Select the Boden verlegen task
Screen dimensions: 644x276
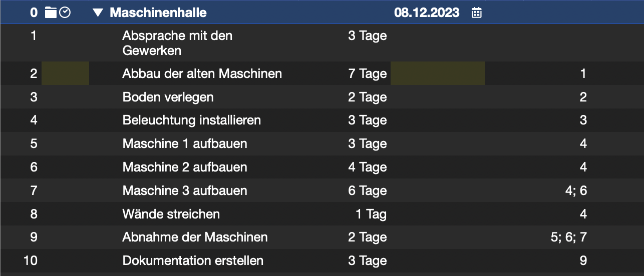(x=168, y=97)
